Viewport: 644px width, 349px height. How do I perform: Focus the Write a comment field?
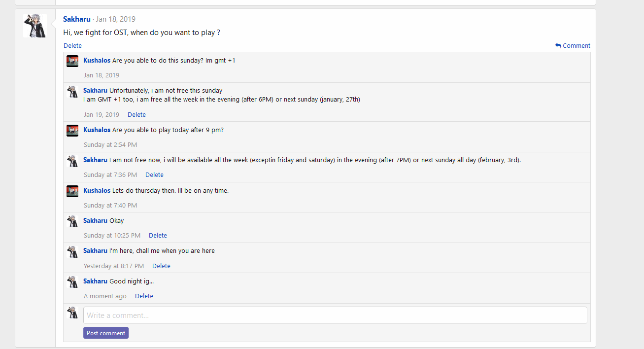coord(335,315)
